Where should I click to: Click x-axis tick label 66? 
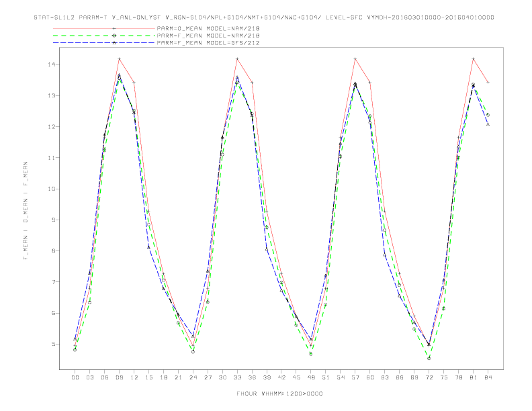tap(400, 377)
